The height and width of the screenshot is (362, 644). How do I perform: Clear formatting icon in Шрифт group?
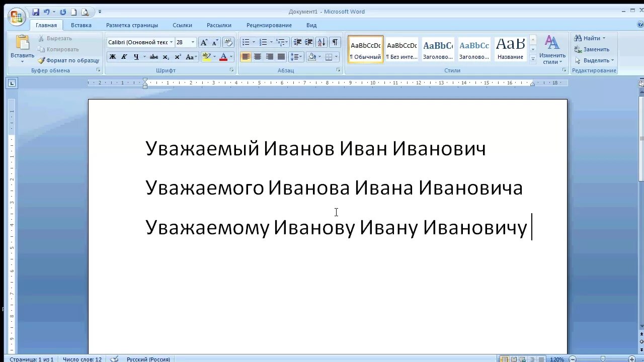(228, 42)
